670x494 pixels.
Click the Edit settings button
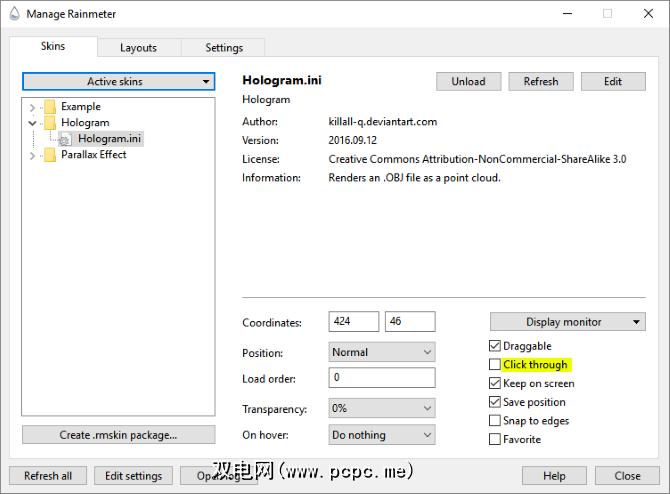133,476
